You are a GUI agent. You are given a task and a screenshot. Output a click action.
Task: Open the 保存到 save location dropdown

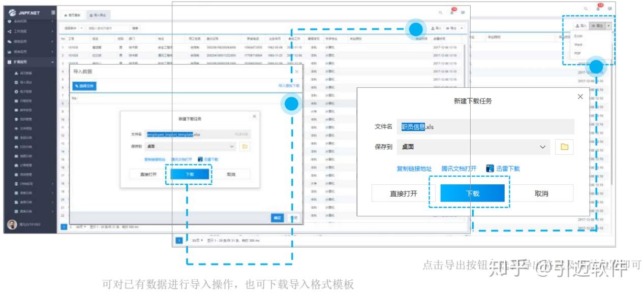click(x=473, y=146)
